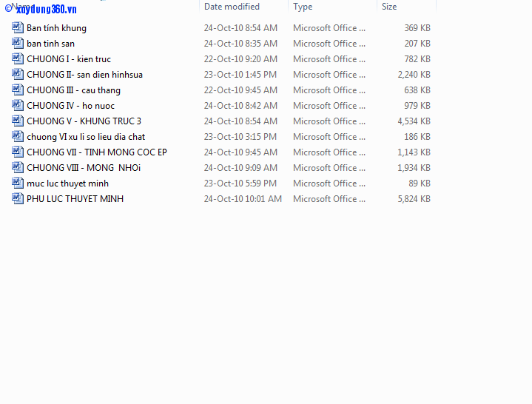Select the file CHUONG VII - TINH MONG COC EP
532x404 pixels.
coord(96,152)
